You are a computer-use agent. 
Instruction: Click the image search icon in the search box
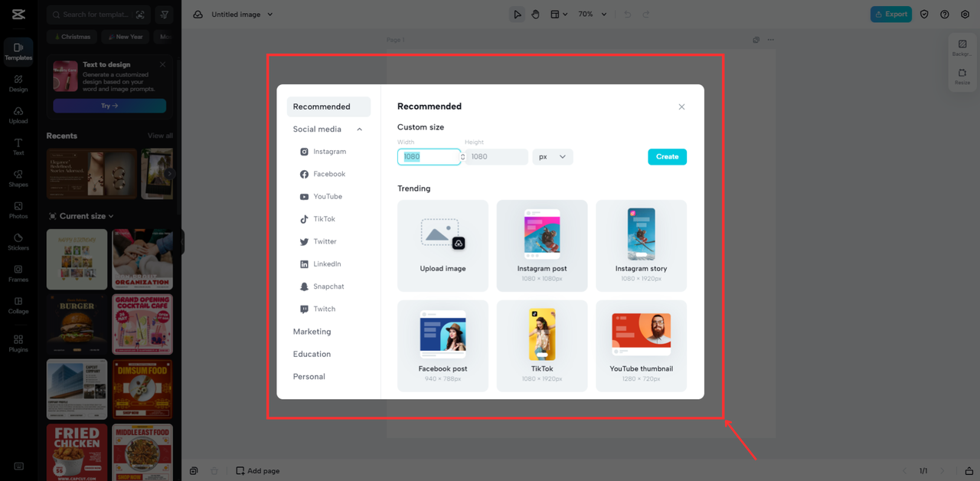pyautogui.click(x=140, y=15)
